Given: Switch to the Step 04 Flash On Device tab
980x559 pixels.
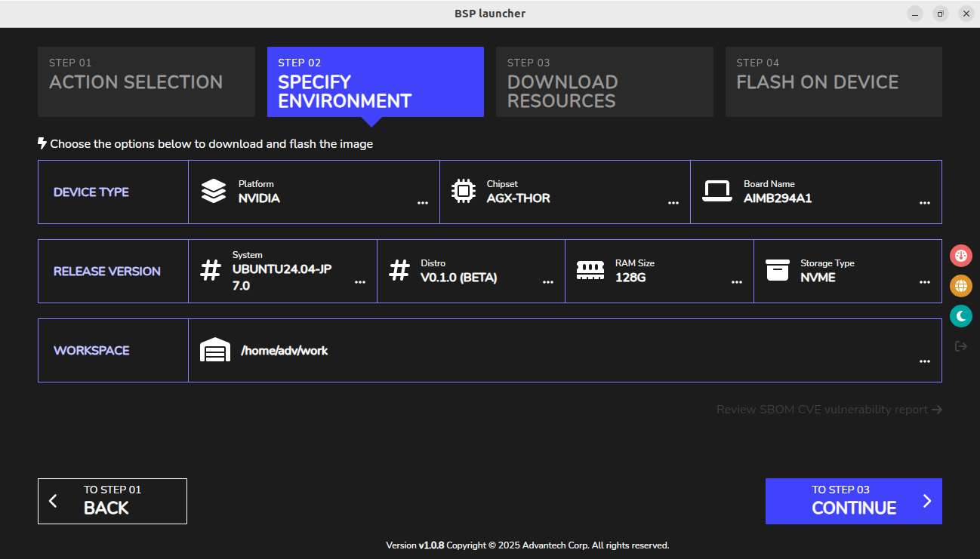Looking at the screenshot, I should [833, 81].
